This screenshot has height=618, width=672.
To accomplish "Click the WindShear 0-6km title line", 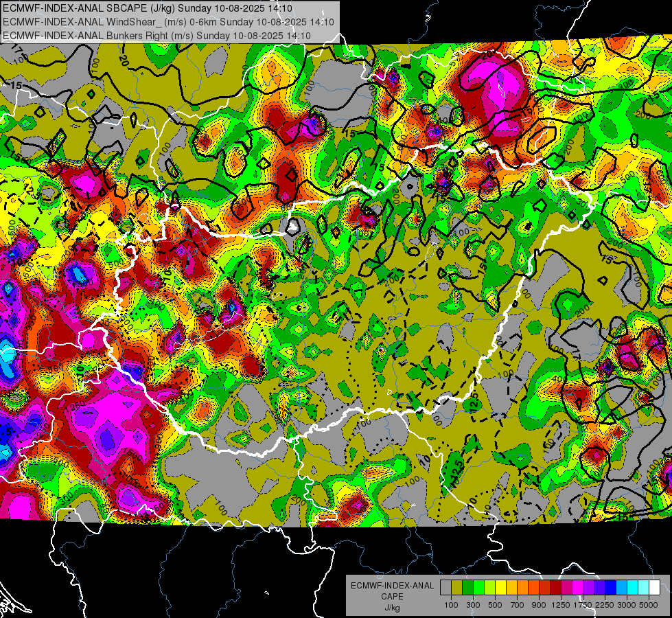I will 168,22.
